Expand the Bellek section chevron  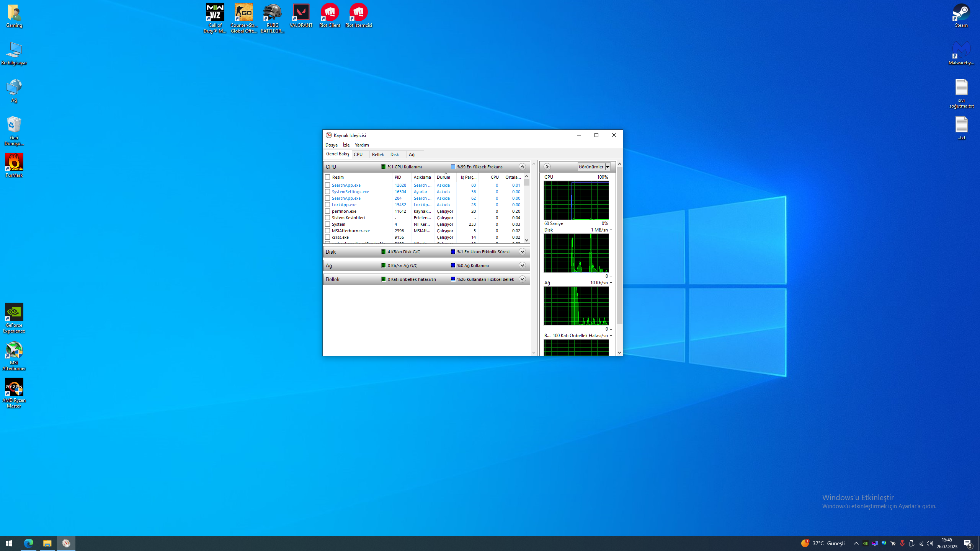click(x=522, y=279)
